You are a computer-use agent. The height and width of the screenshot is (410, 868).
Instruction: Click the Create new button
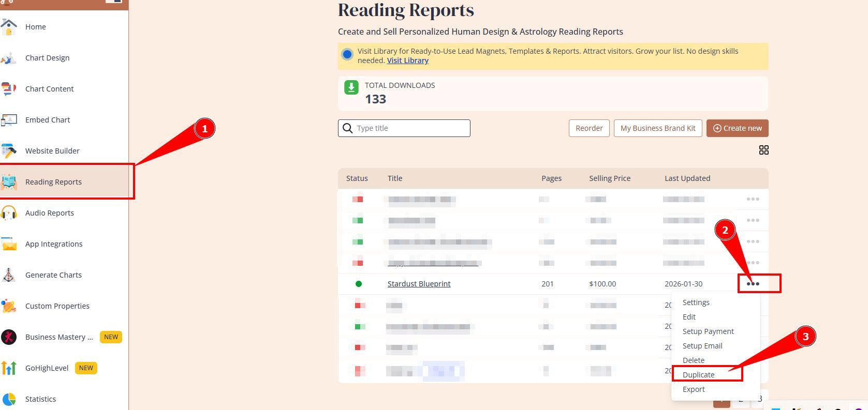[x=737, y=128]
